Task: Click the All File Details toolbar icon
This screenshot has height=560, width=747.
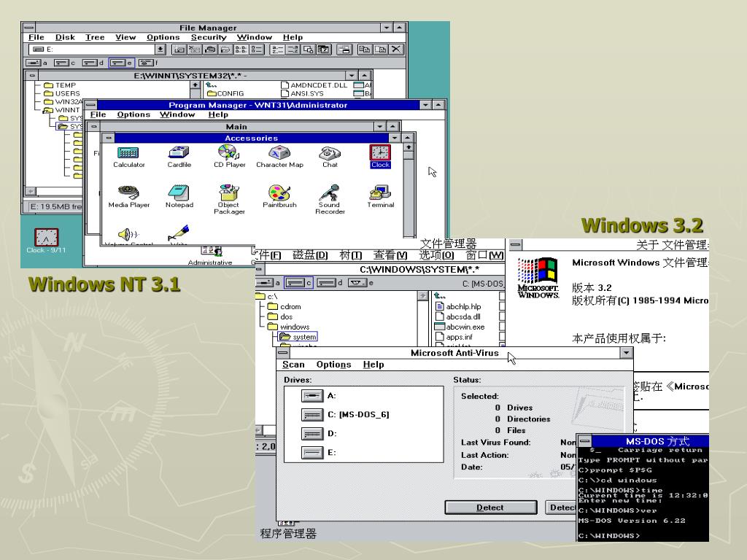Action: pos(257,49)
